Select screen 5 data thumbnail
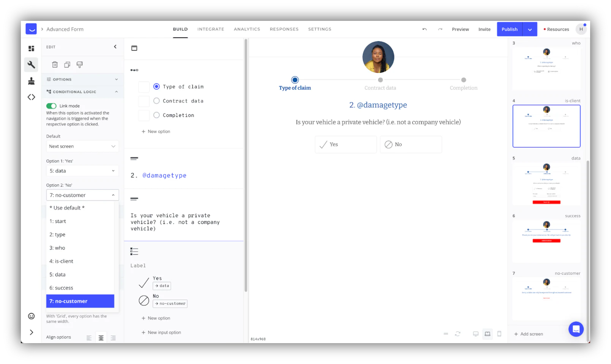 click(x=546, y=184)
